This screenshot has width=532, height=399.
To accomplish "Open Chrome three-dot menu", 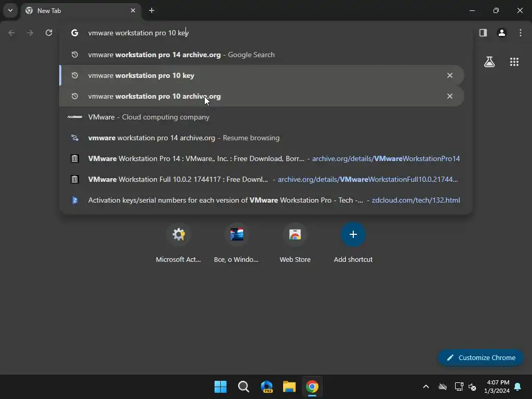I will click(521, 33).
